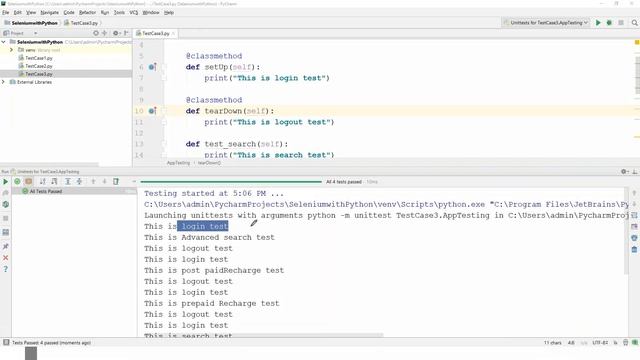Open help question mark in Run sidebar
Viewport: 640px width, 360px height.
[x=6, y=269]
